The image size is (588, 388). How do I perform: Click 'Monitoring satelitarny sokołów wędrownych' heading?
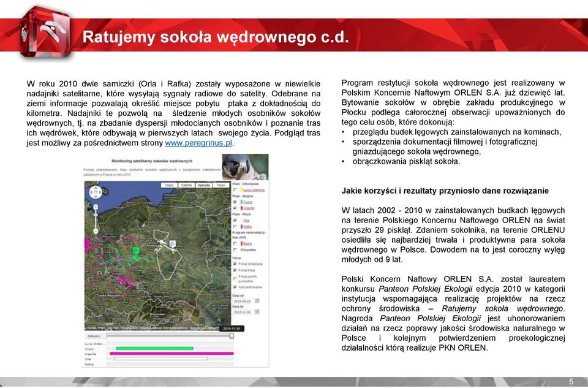(152, 161)
